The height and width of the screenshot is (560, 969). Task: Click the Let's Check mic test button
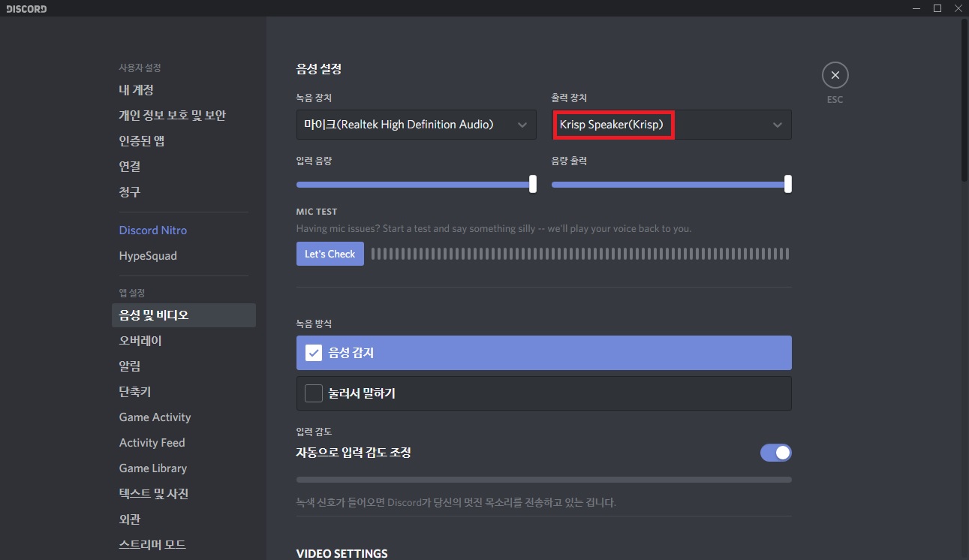(x=330, y=254)
